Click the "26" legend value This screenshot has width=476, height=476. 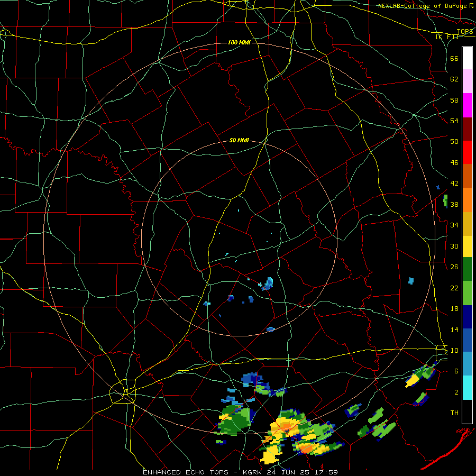(x=454, y=267)
